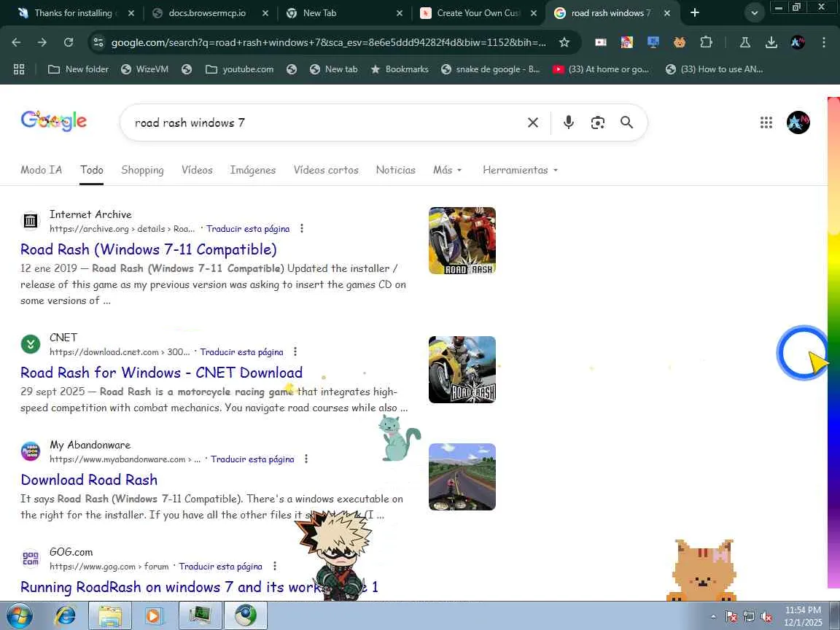Open more options for My Abandonware result
The height and width of the screenshot is (630, 840).
tap(306, 459)
